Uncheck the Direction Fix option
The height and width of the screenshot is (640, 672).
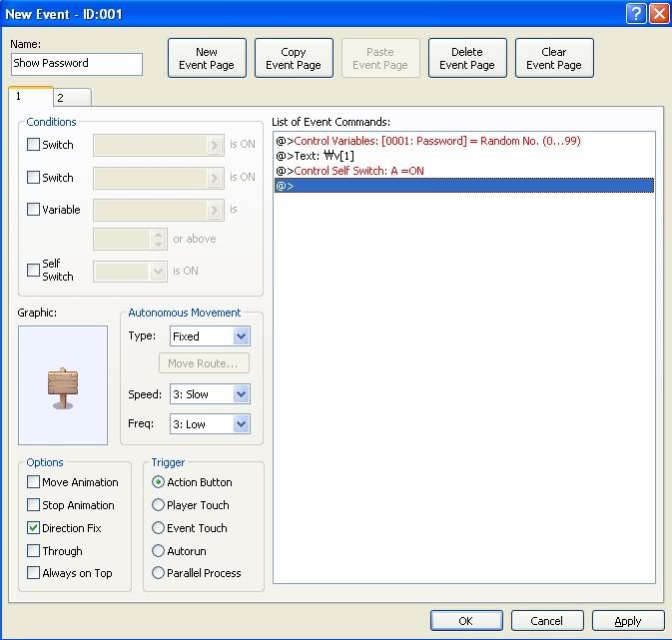click(34, 528)
